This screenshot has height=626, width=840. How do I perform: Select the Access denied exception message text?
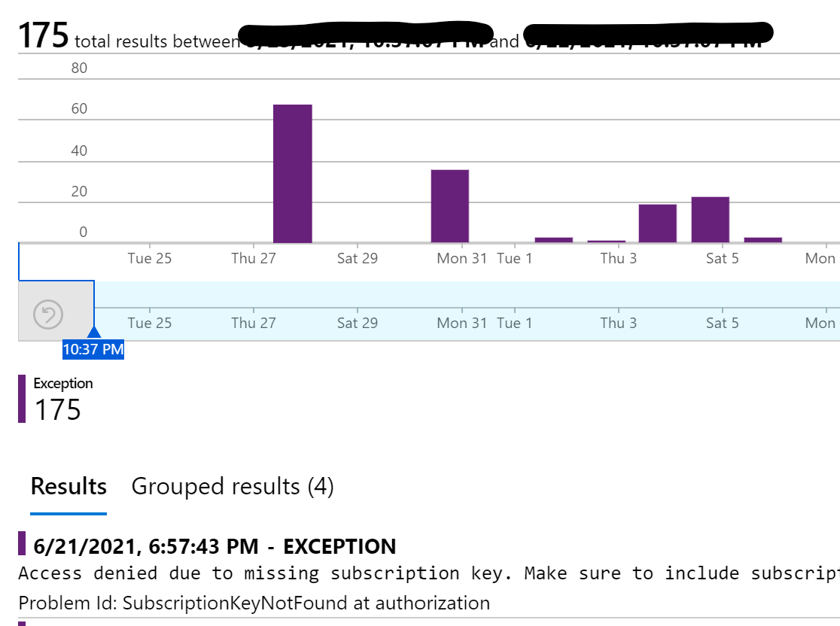422,574
